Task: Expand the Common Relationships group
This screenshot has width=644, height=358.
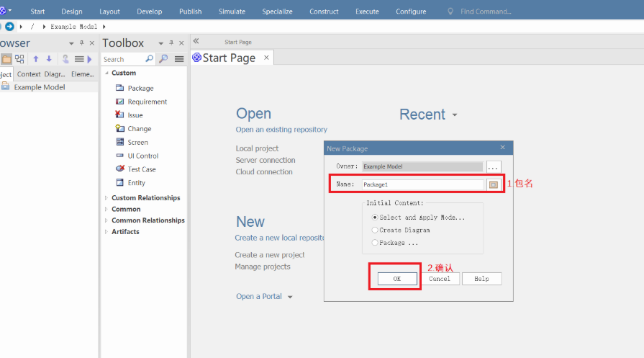Action: click(106, 220)
